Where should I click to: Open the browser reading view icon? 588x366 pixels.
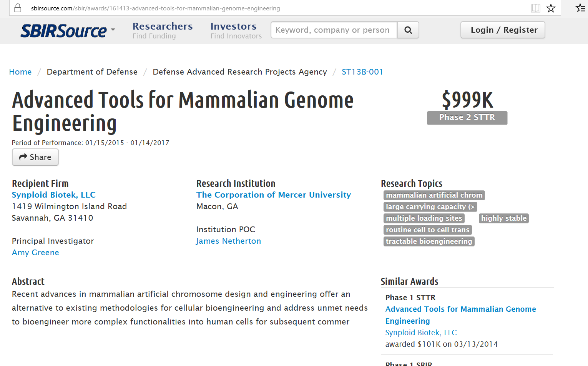tap(535, 8)
